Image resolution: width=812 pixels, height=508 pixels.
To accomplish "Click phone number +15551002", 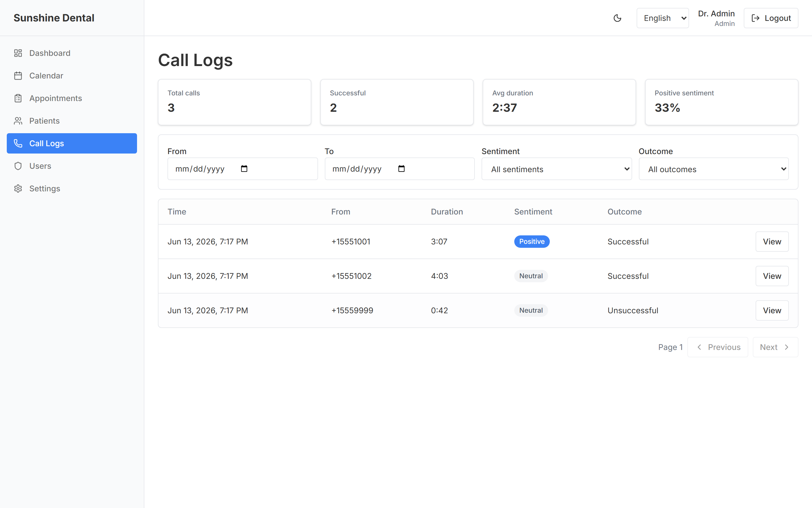I will coord(351,276).
